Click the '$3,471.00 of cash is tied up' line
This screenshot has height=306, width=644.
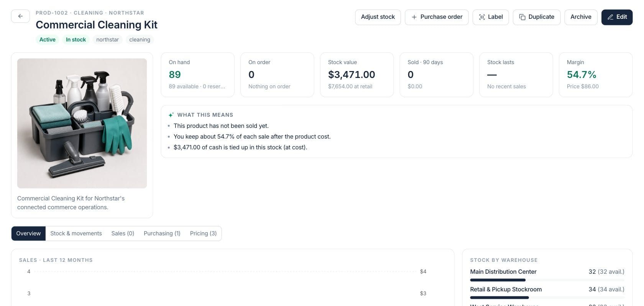pos(240,147)
